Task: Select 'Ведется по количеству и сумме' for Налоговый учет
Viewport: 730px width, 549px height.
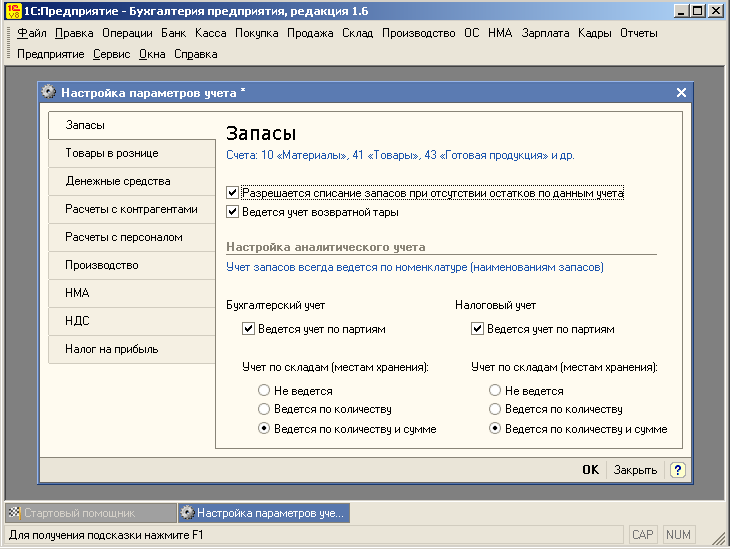Action: tap(495, 428)
